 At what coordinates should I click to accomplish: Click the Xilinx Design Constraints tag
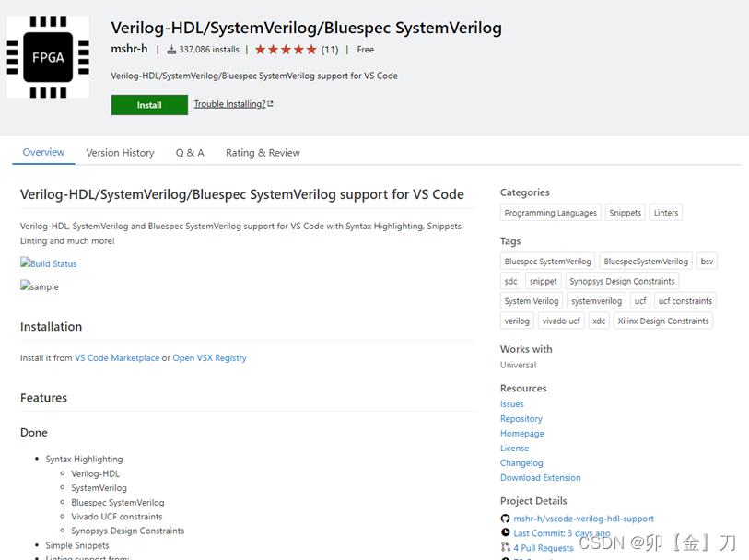click(663, 321)
